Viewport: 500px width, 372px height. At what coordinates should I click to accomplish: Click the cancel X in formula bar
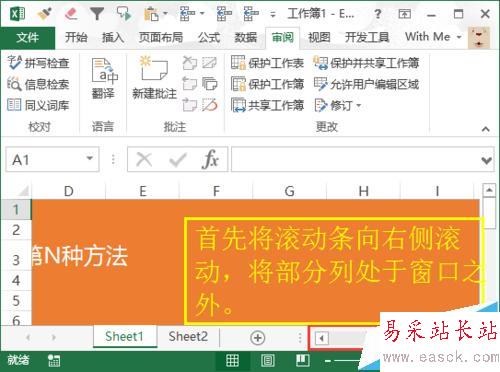144,160
